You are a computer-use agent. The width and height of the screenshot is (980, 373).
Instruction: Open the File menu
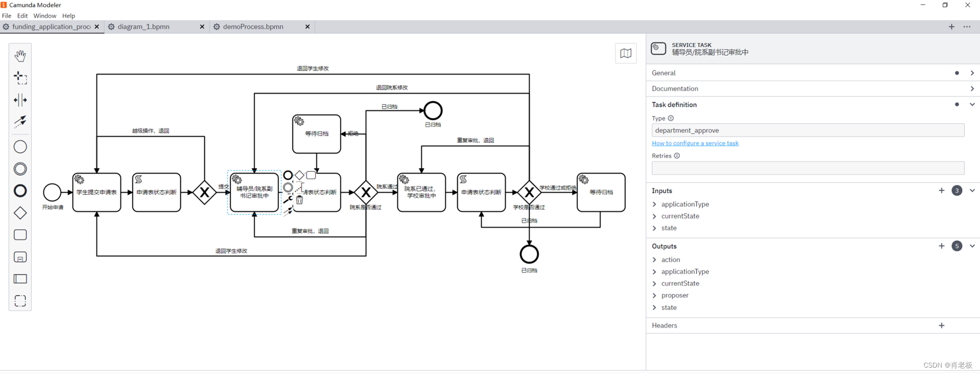6,16
